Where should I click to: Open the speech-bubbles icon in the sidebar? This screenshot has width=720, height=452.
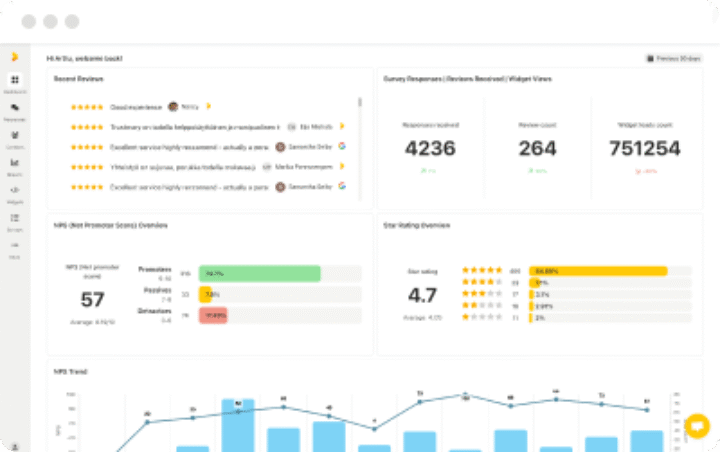[x=15, y=108]
